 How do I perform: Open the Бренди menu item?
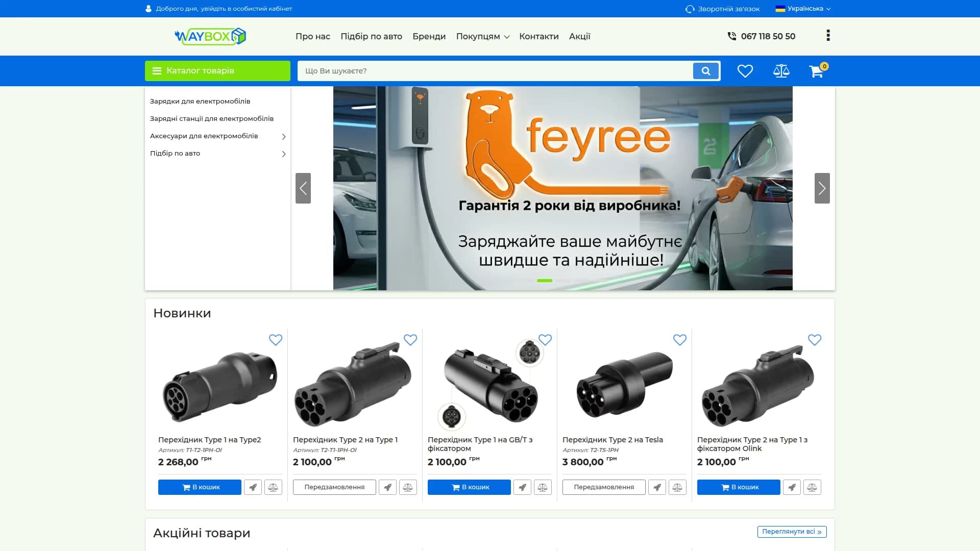point(429,37)
